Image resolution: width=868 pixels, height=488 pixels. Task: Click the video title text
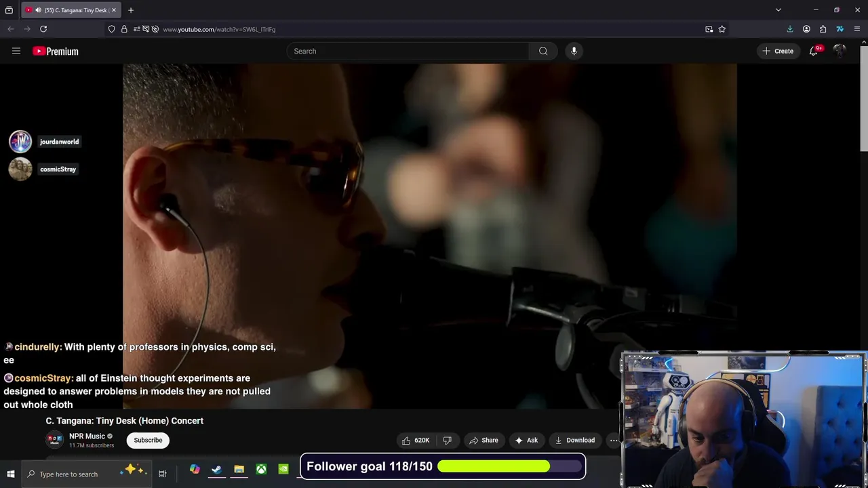(125, 421)
